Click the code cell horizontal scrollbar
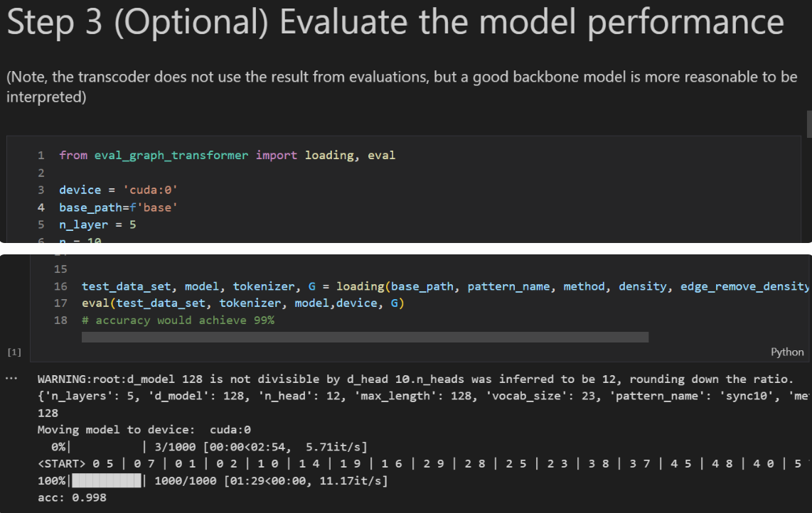This screenshot has width=812, height=513. pyautogui.click(x=365, y=337)
